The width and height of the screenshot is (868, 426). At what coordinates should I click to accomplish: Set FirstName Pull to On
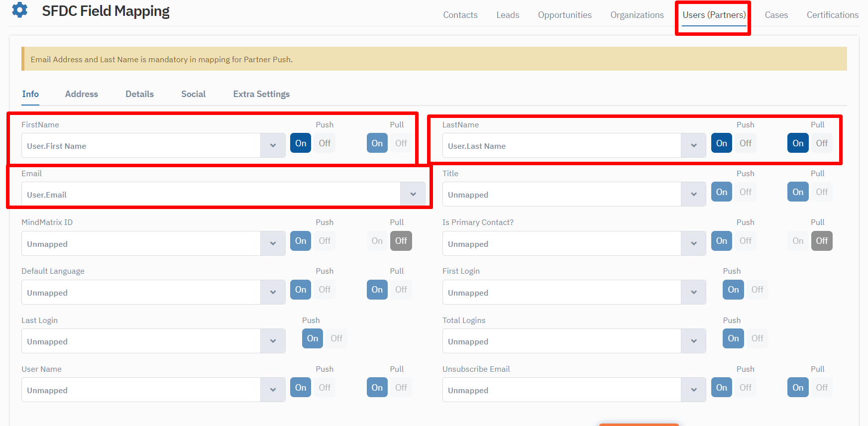coord(377,143)
